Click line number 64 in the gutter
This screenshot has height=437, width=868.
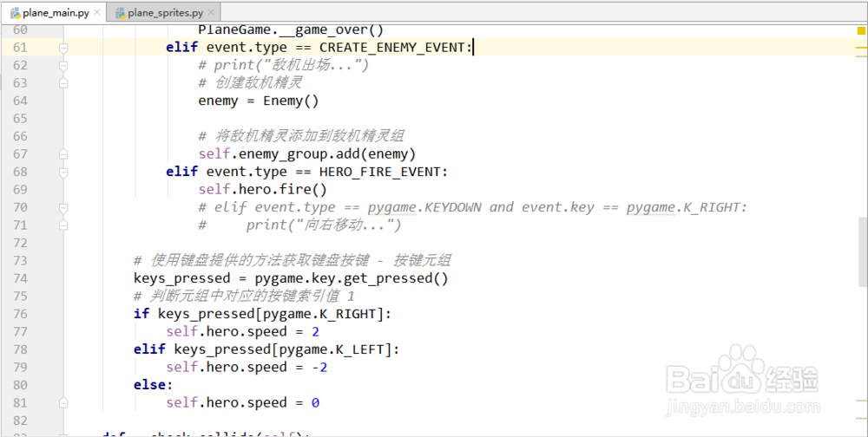[x=21, y=101]
